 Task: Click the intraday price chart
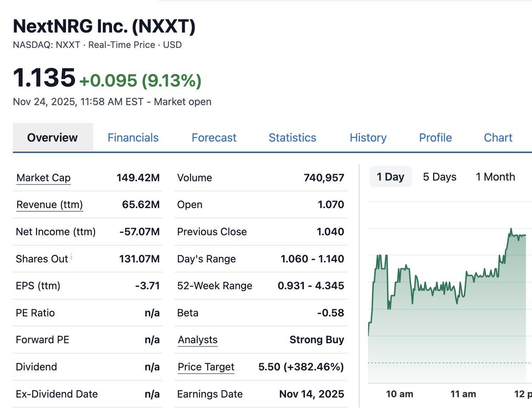click(x=450, y=293)
